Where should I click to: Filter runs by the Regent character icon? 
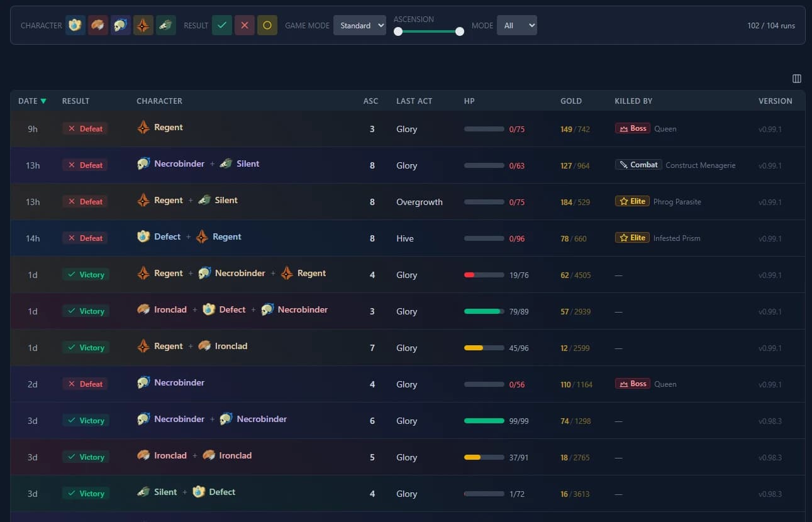coord(143,25)
